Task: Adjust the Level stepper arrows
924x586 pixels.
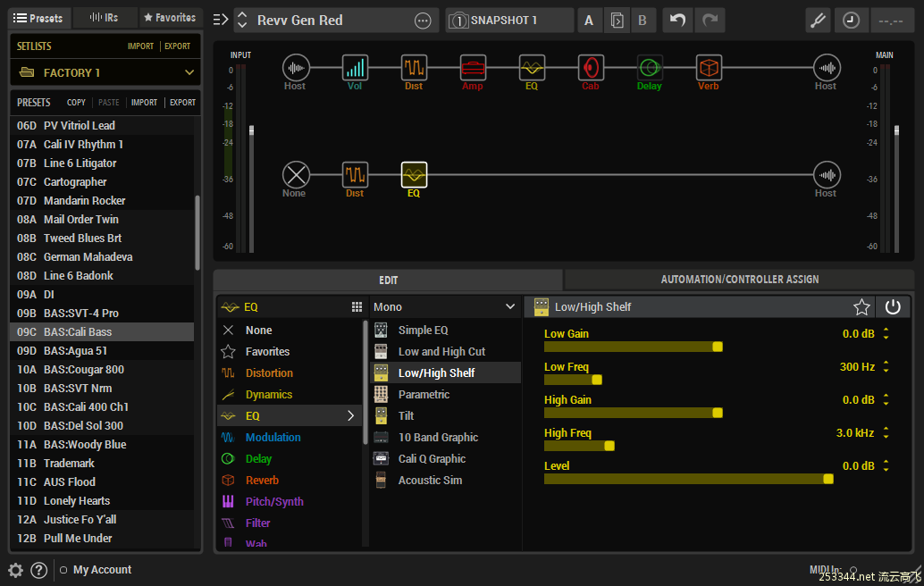Action: coord(886,466)
